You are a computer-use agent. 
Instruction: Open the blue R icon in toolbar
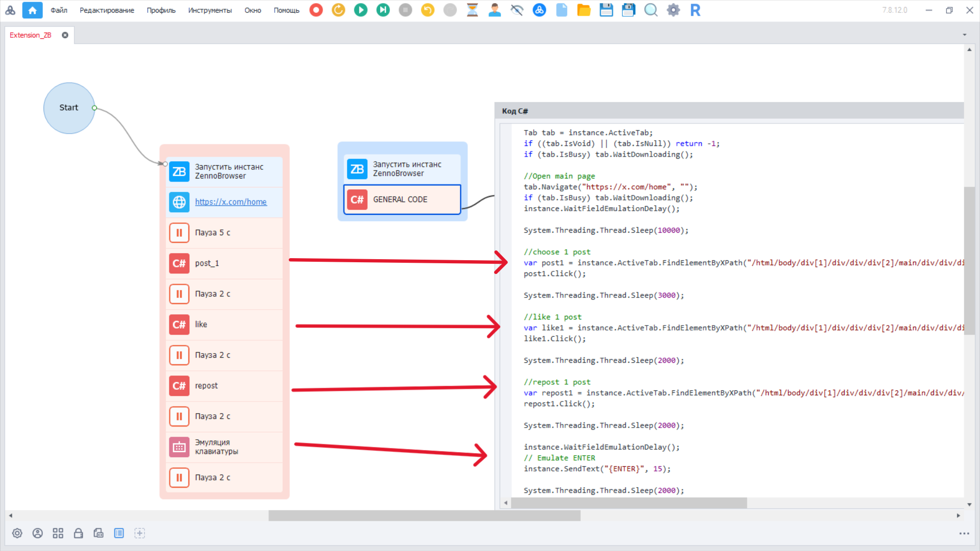[695, 10]
